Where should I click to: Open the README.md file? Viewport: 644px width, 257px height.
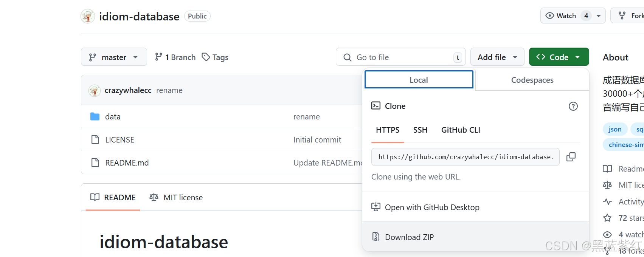[127, 163]
